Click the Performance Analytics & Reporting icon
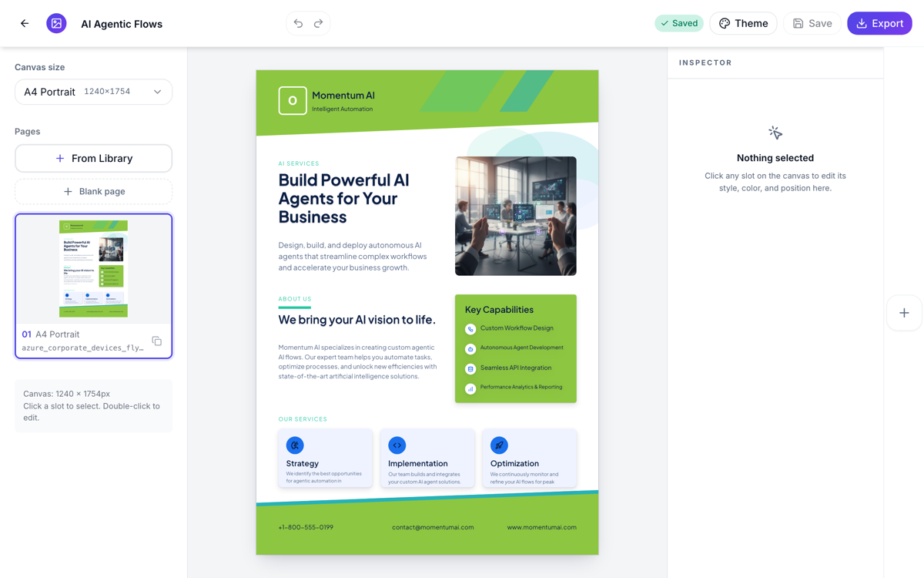 click(x=470, y=389)
